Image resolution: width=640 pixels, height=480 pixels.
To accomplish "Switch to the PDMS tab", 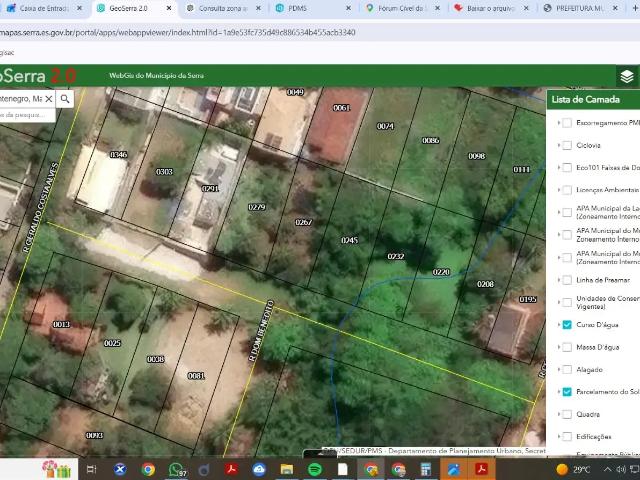I will coord(312,8).
